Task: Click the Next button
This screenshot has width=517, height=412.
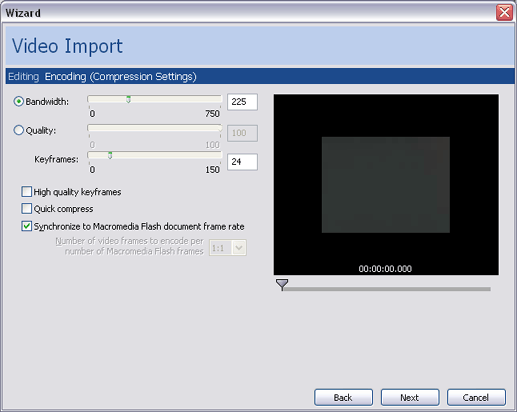Action: pyautogui.click(x=410, y=397)
